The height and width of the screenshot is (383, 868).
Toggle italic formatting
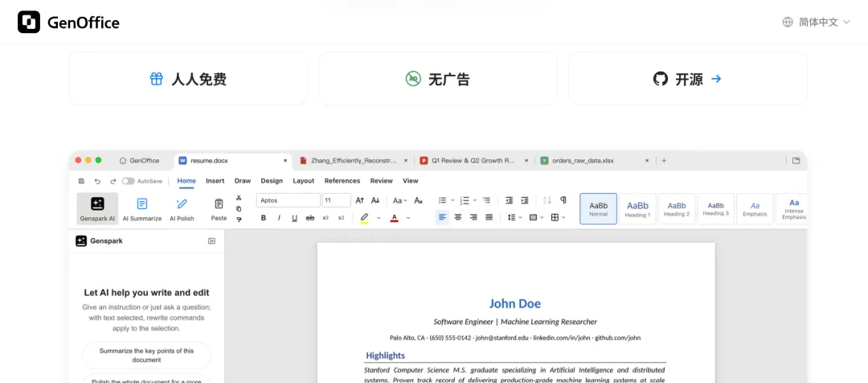tap(279, 218)
